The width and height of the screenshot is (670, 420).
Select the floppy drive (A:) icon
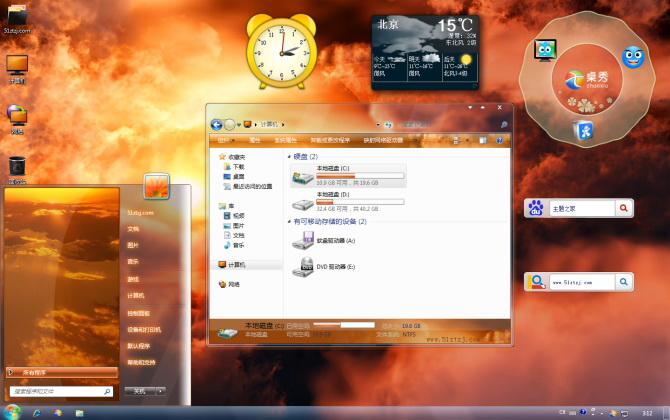click(x=303, y=241)
